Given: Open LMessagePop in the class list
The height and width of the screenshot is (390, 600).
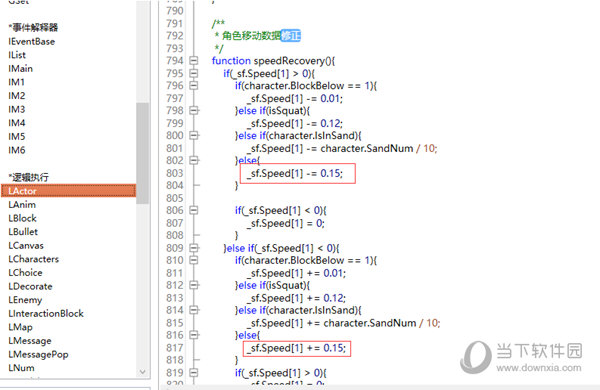Looking at the screenshot, I should 38,354.
